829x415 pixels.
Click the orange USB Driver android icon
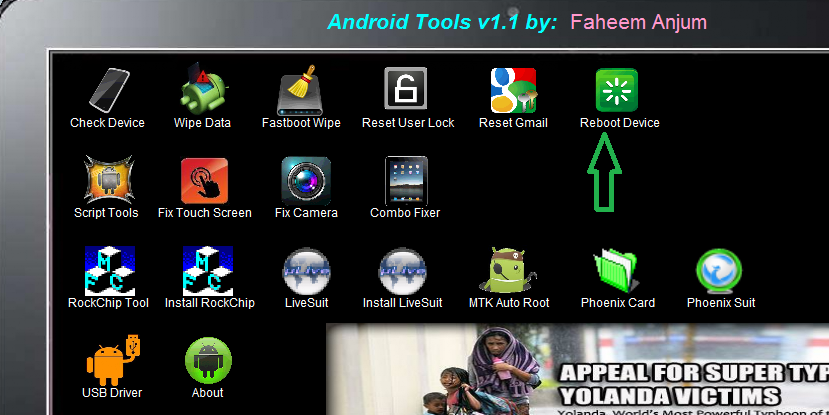[115, 359]
